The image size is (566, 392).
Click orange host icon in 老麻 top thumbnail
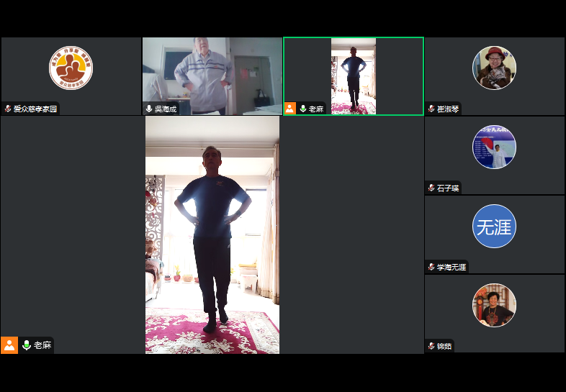[290, 109]
